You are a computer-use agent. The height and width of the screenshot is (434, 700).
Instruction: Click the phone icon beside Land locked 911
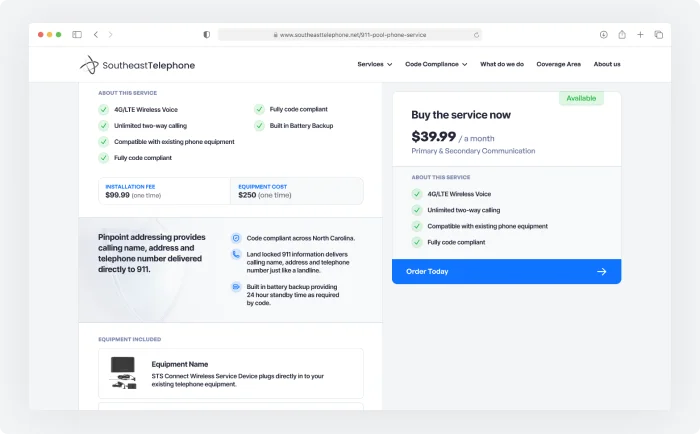click(x=236, y=255)
